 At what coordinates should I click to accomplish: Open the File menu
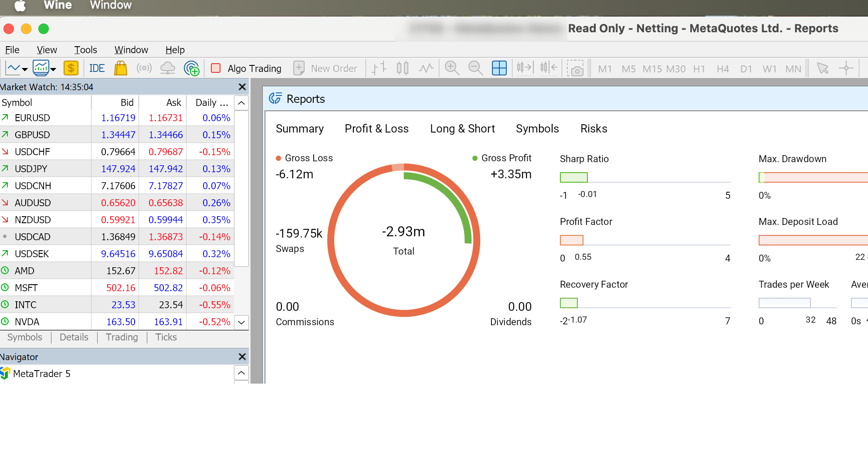point(12,50)
